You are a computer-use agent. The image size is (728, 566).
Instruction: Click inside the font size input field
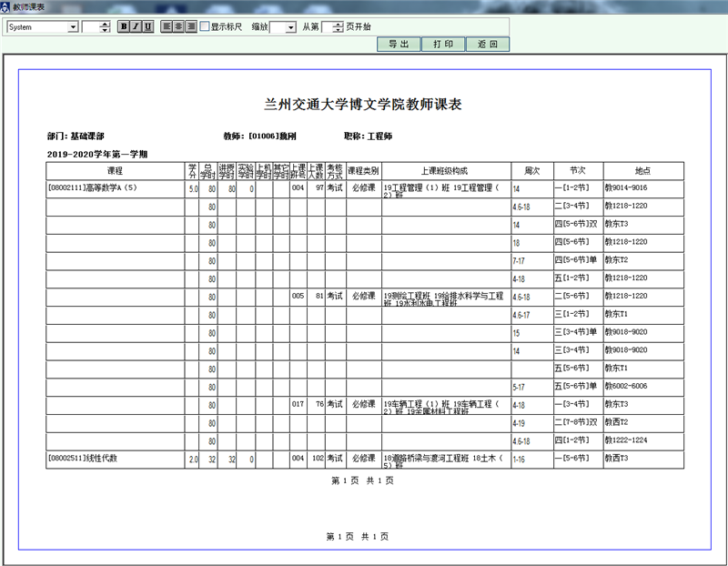click(x=90, y=27)
